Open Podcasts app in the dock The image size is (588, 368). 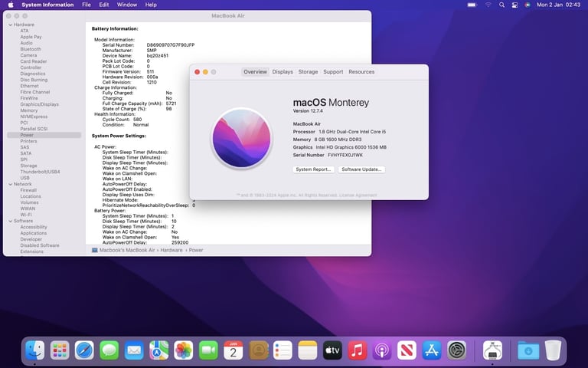382,350
